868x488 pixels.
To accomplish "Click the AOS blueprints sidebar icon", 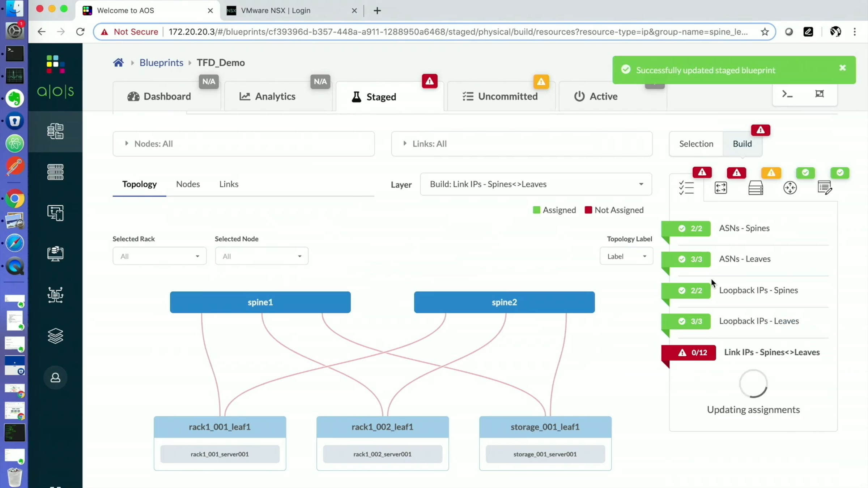I will click(55, 131).
